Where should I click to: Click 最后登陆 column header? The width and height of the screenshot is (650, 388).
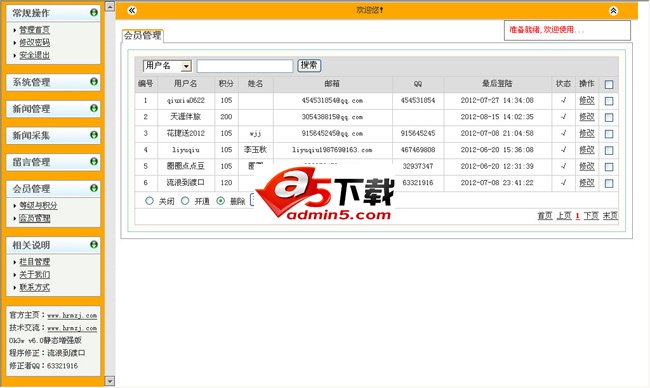[497, 84]
